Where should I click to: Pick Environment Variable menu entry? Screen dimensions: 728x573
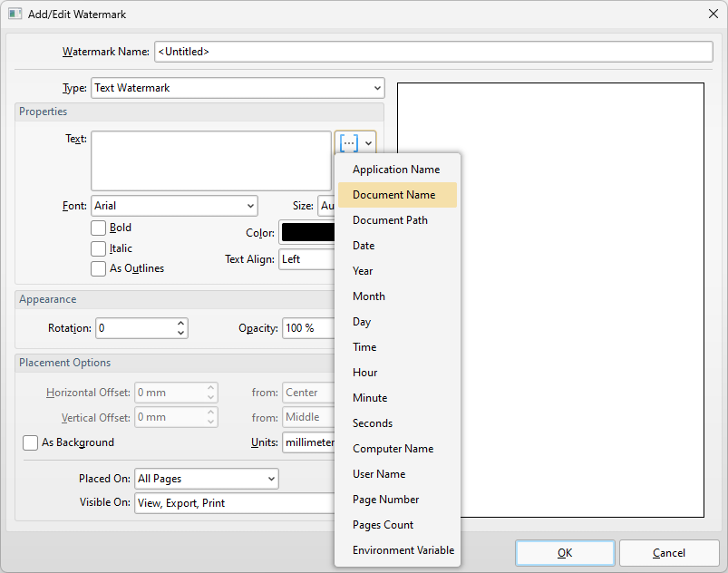(403, 550)
